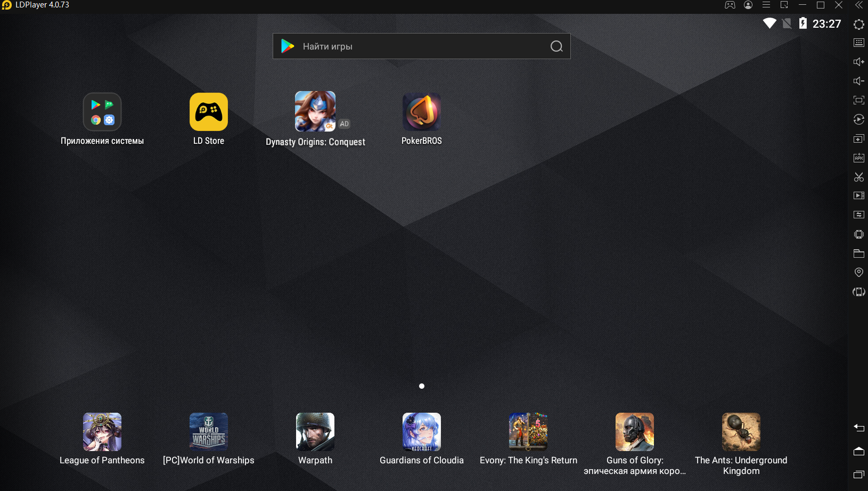The height and width of the screenshot is (491, 868).
Task: Trigger shake device icon in sidebar
Action: [859, 234]
